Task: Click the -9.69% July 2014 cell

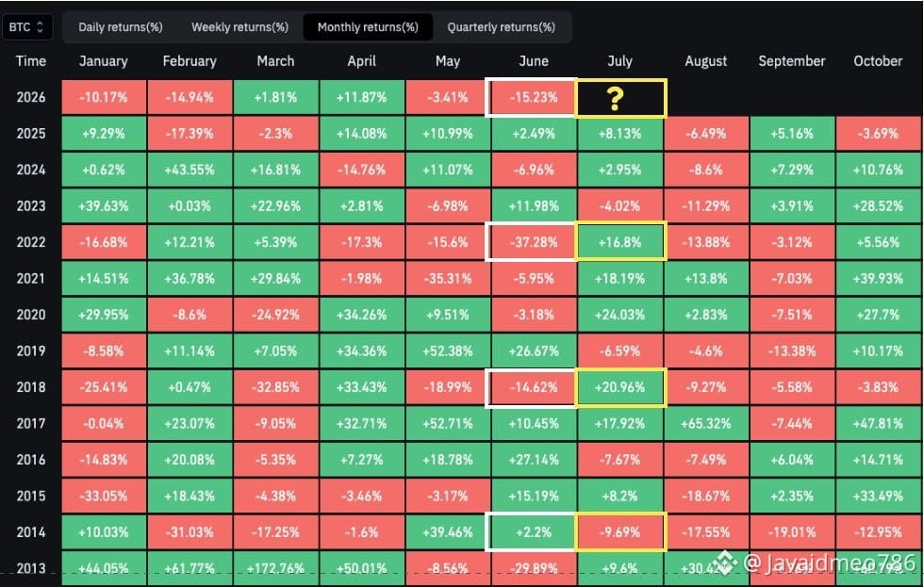Action: tap(620, 532)
